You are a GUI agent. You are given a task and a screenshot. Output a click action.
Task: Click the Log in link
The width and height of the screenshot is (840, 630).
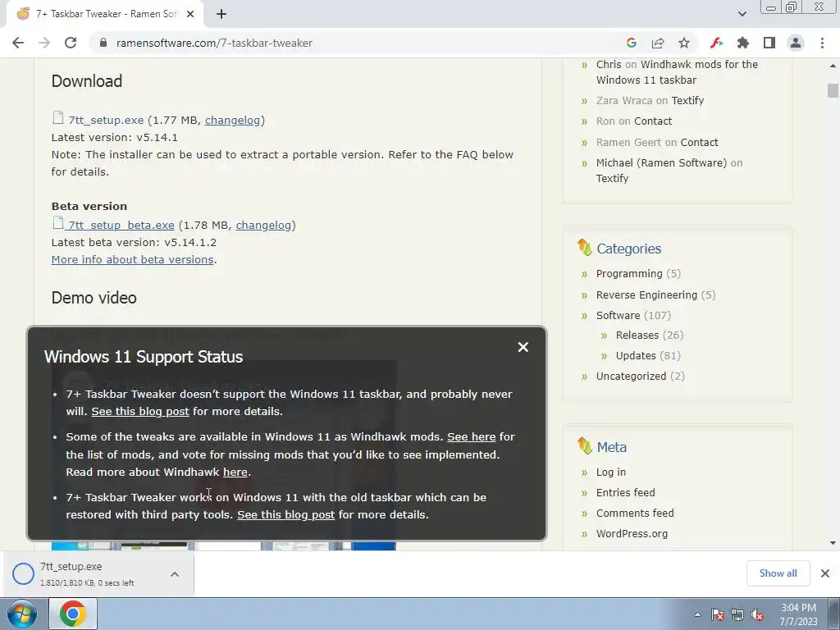coord(610,472)
